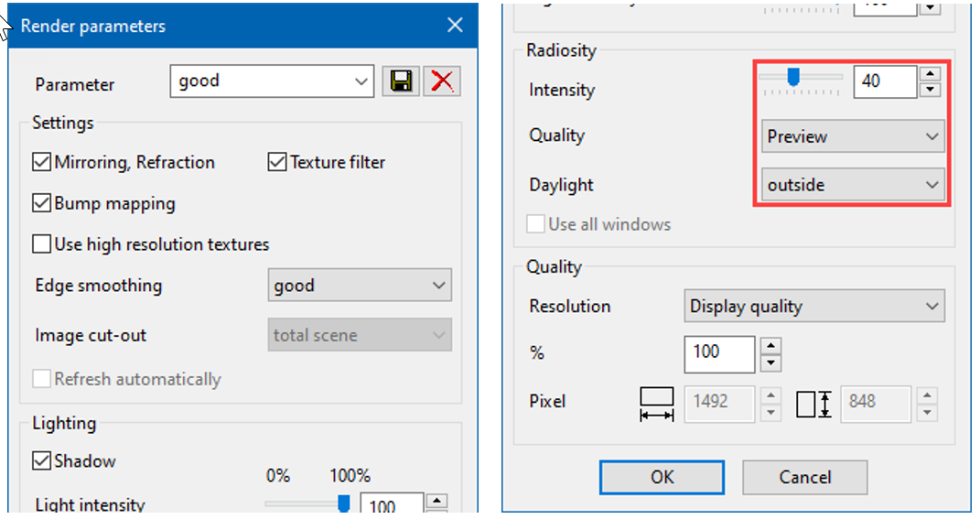Click the Radiosity Intensity slider handle

click(793, 78)
